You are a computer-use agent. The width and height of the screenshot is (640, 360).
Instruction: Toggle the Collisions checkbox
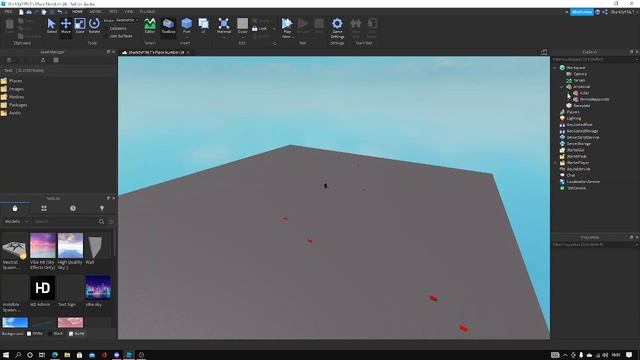click(x=118, y=28)
